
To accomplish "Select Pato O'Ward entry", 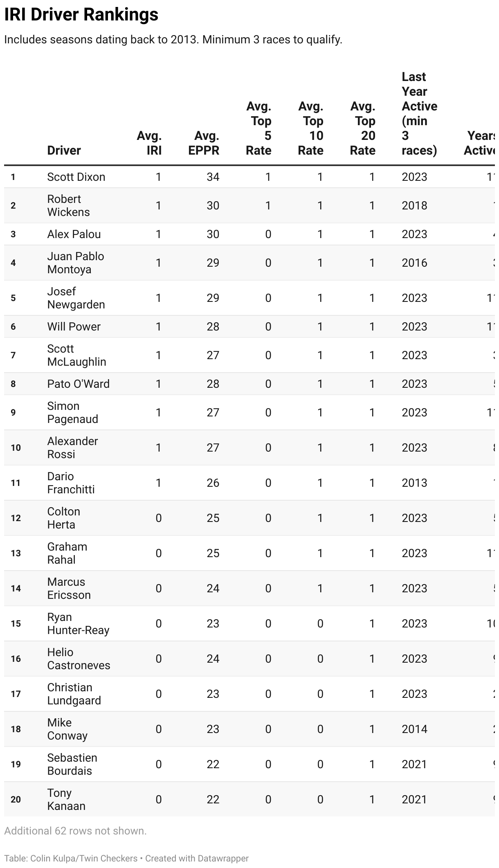I will tap(78, 384).
